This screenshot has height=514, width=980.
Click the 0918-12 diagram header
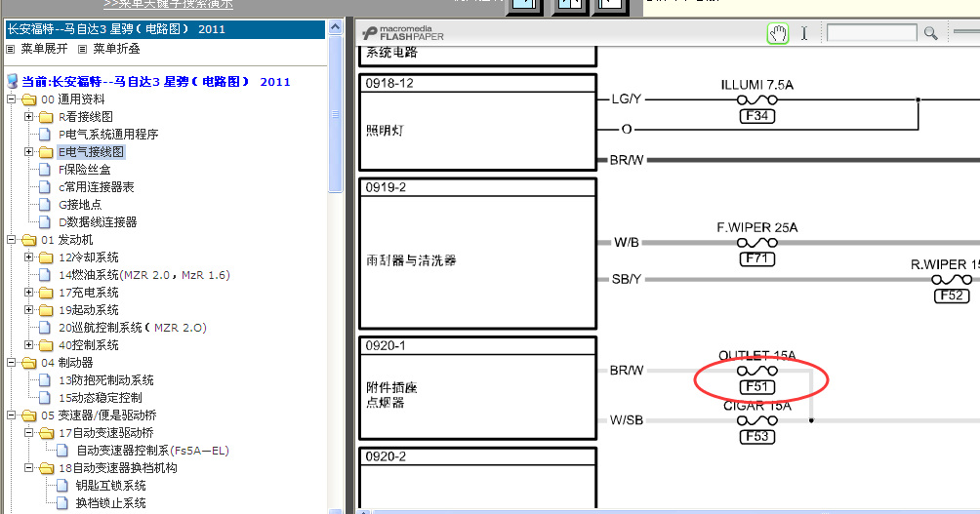[x=478, y=83]
